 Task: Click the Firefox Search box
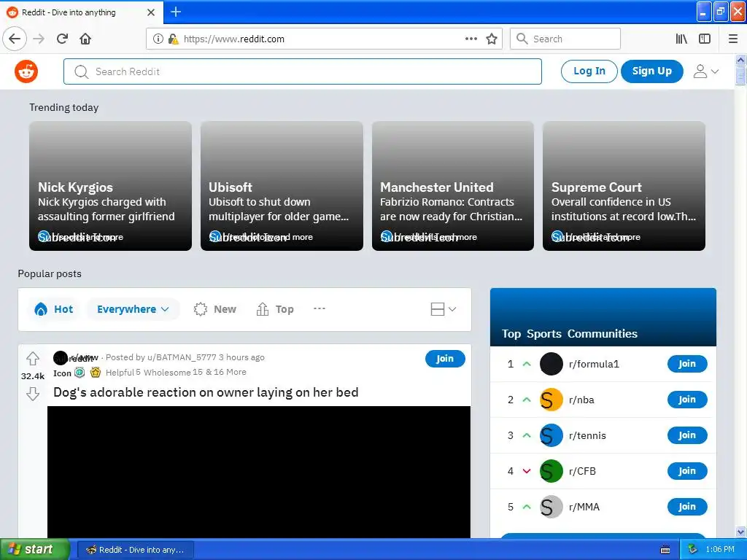(x=565, y=39)
